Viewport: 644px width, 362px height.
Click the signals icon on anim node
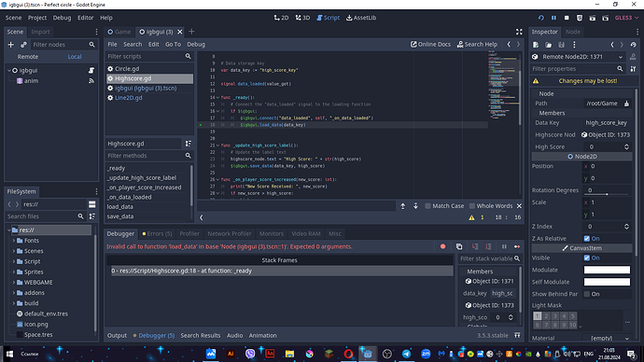91,81
